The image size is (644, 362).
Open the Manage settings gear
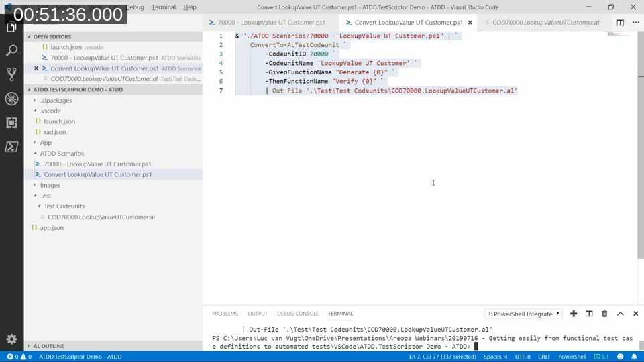pos(11,339)
